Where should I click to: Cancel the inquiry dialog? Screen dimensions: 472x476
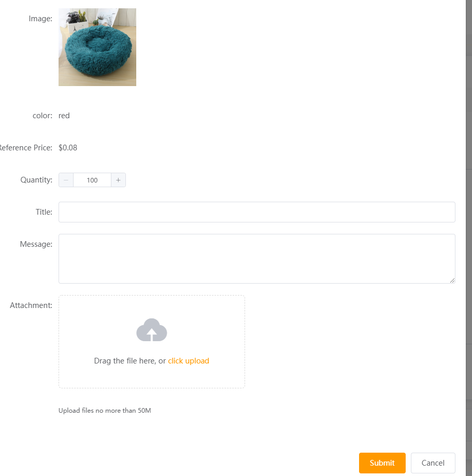(x=433, y=463)
